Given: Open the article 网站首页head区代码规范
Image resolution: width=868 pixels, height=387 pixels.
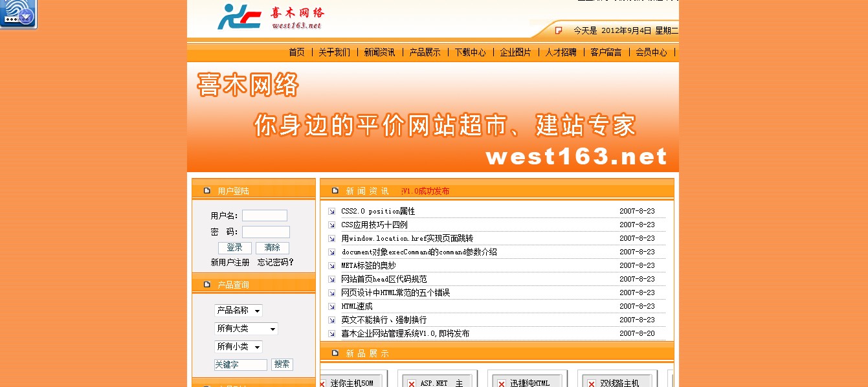Looking at the screenshot, I should point(384,280).
